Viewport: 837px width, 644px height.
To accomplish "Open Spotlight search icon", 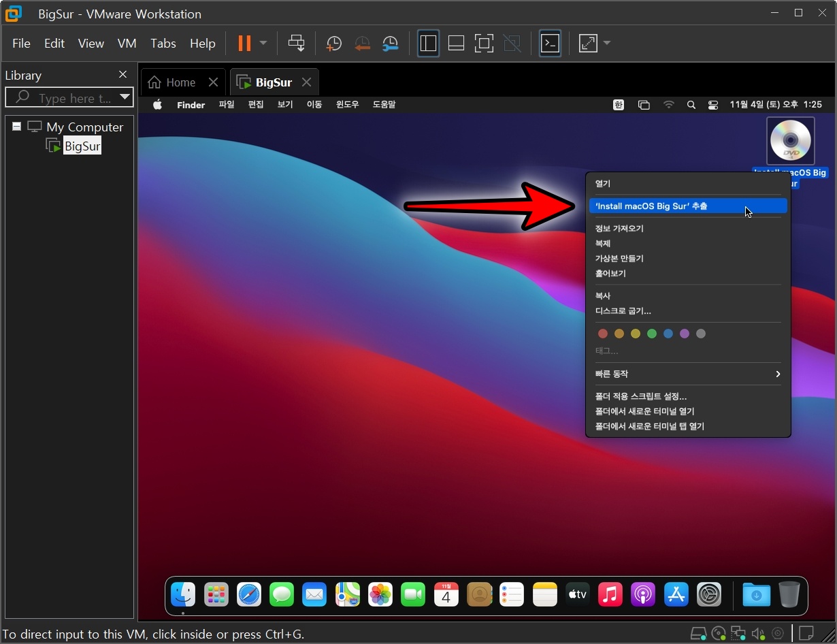I will click(691, 105).
